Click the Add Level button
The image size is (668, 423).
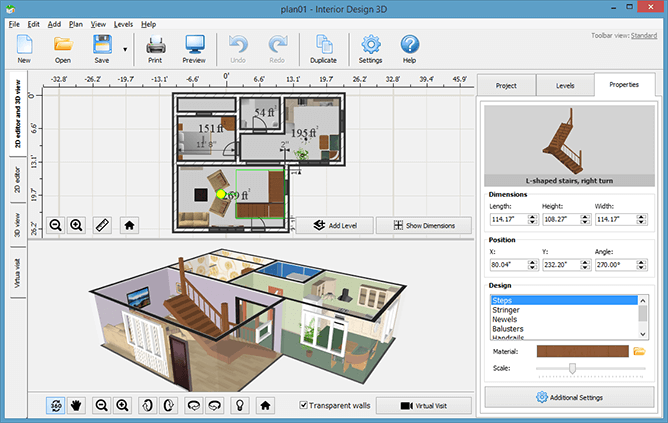point(335,225)
